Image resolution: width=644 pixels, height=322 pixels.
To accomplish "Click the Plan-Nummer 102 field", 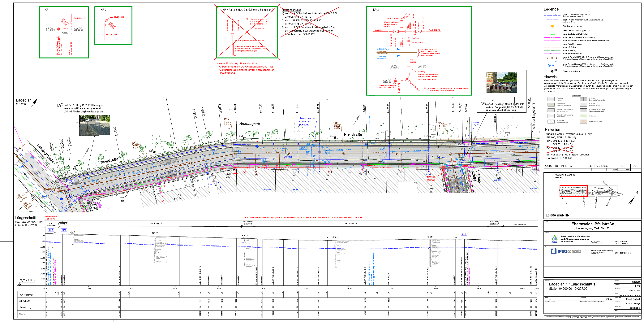I will tap(622, 166).
